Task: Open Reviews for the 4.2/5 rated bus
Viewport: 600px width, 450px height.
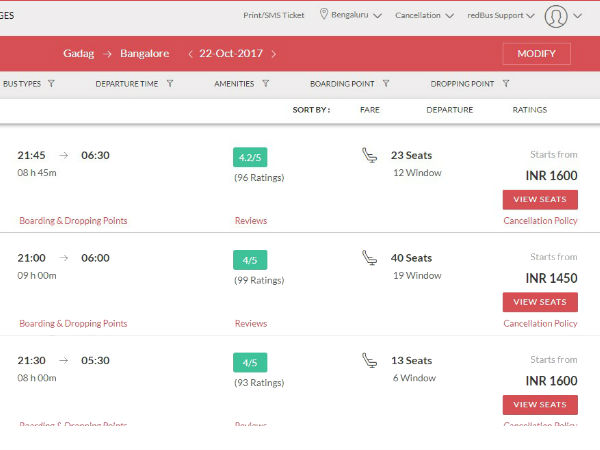Action: coord(251,221)
